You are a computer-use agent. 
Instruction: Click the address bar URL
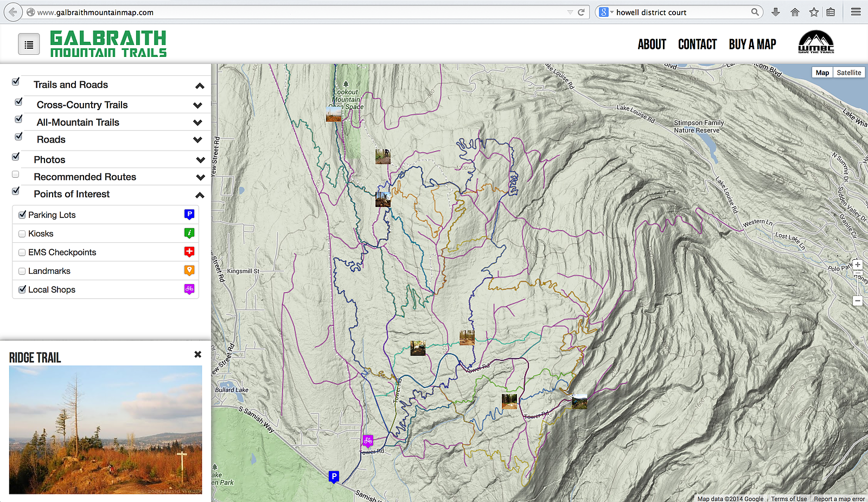(x=95, y=12)
